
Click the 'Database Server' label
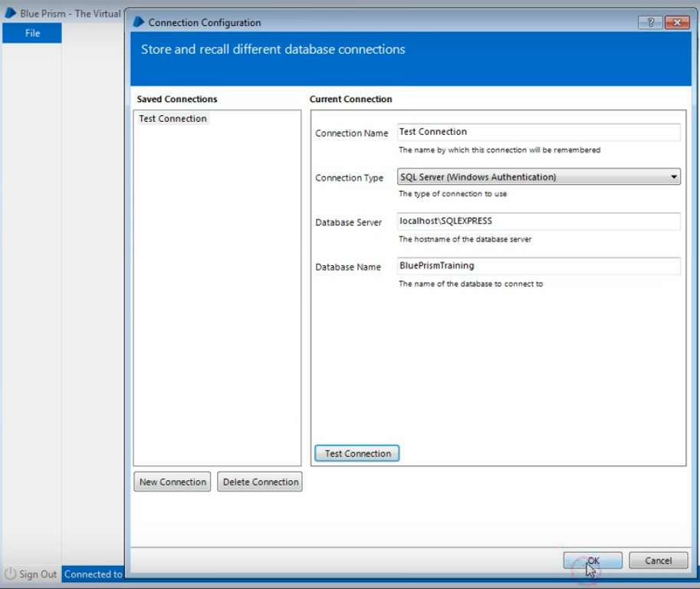[348, 222]
